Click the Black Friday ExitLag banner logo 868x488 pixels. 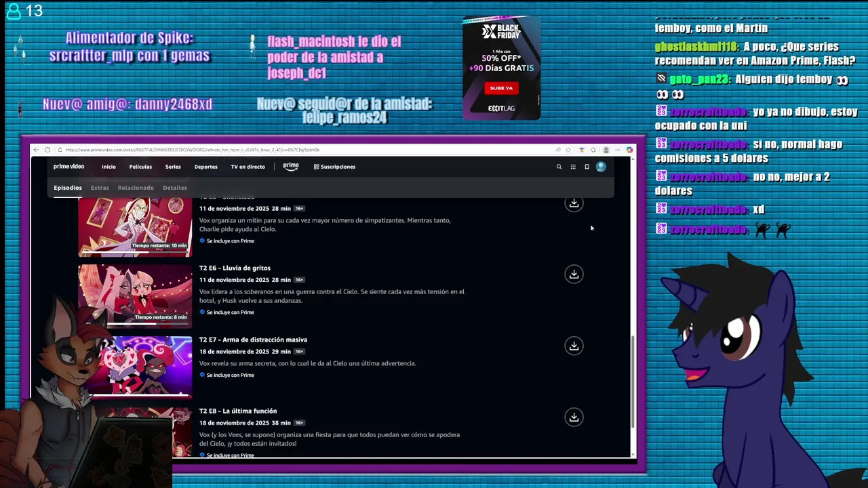tap(501, 31)
